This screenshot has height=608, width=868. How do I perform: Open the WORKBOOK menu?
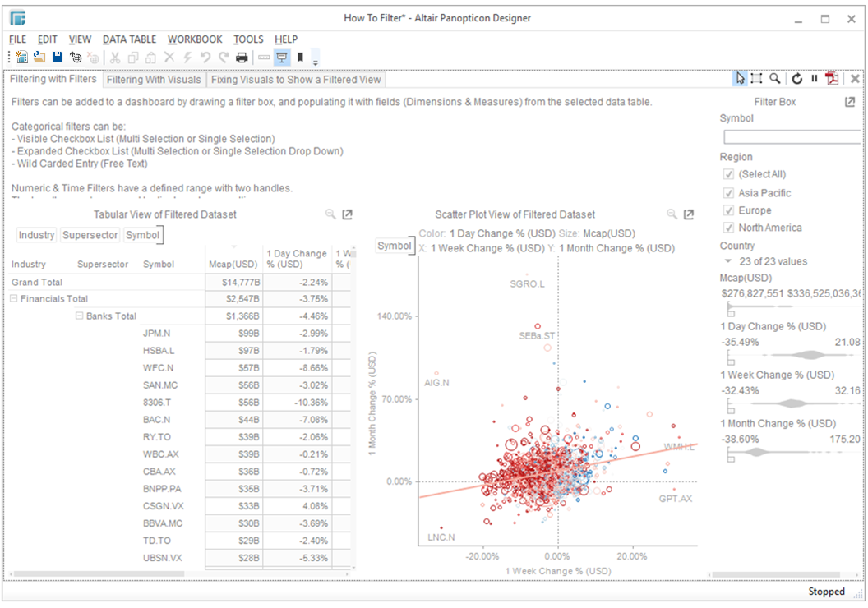click(x=195, y=39)
